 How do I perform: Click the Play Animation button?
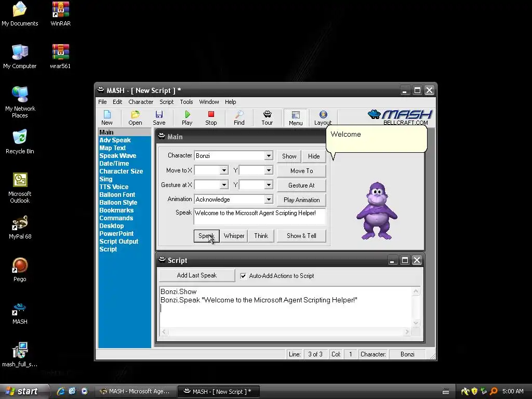point(302,200)
